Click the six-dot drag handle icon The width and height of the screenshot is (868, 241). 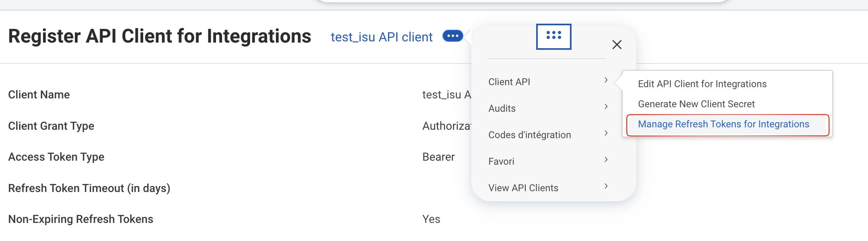point(553,37)
